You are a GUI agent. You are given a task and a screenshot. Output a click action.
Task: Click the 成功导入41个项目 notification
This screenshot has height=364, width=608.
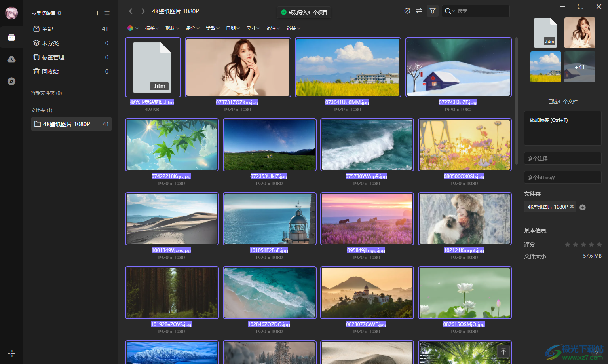pyautogui.click(x=304, y=12)
